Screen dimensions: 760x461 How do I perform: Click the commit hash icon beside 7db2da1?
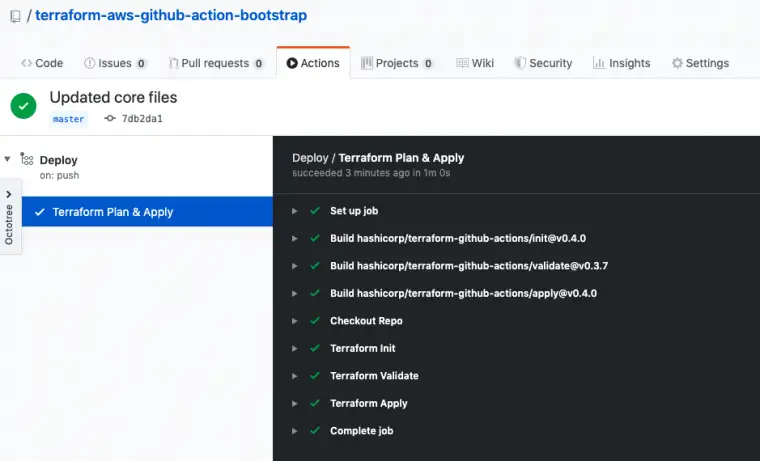point(109,119)
